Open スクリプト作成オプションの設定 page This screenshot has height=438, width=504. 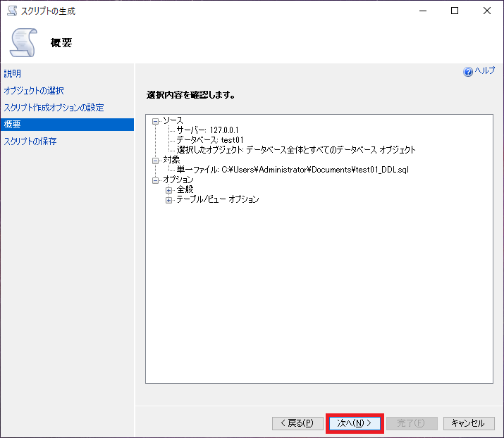click(54, 108)
